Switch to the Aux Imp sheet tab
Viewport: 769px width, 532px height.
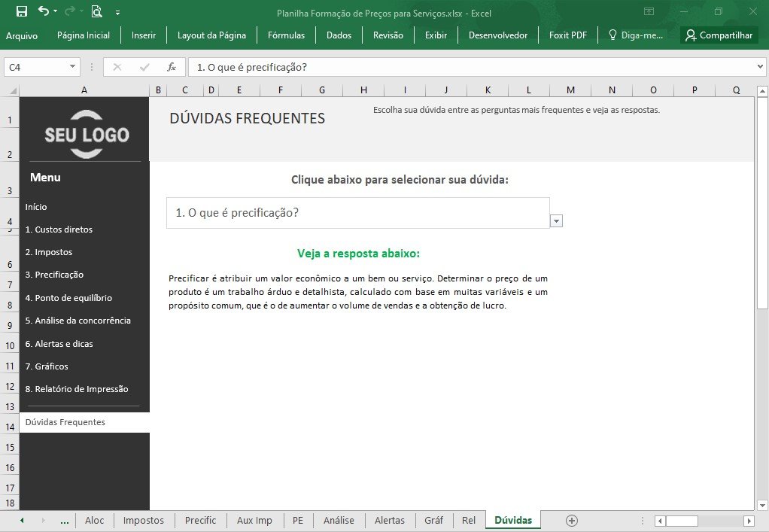tap(254, 520)
